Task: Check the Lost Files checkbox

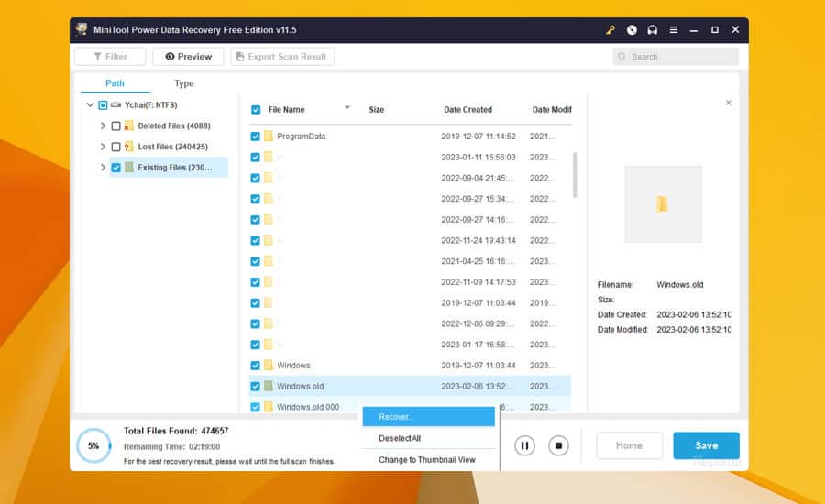Action: pyautogui.click(x=115, y=147)
